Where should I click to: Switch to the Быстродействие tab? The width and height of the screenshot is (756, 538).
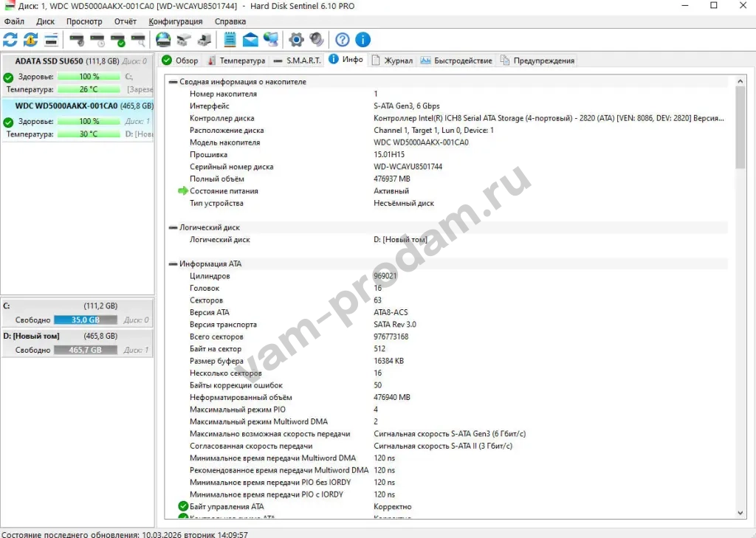pos(456,61)
